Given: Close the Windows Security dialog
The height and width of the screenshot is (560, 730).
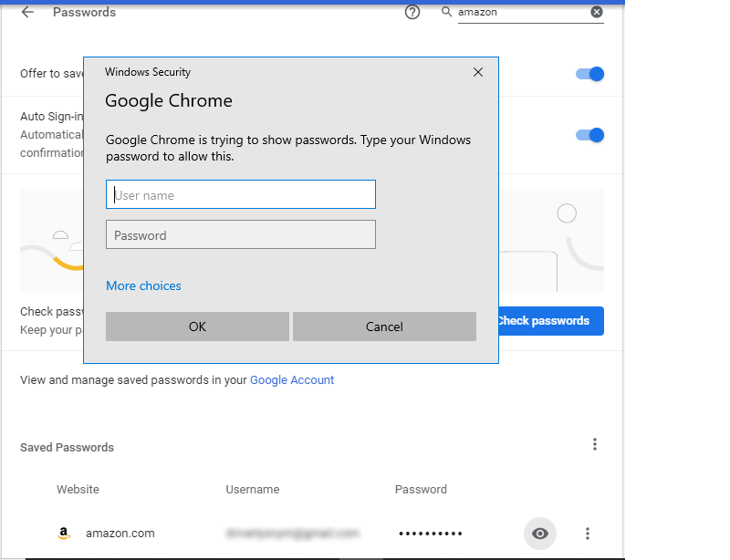Looking at the screenshot, I should click(x=477, y=72).
